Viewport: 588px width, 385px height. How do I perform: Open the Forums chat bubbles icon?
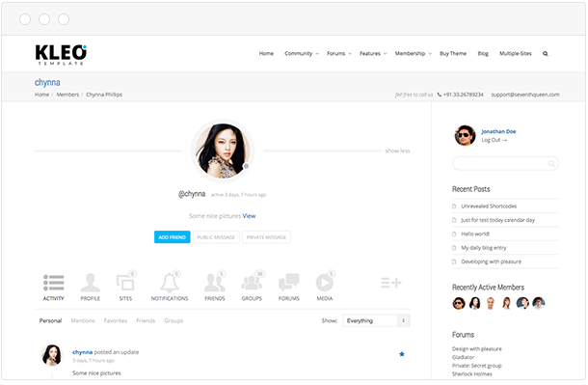pos(289,282)
